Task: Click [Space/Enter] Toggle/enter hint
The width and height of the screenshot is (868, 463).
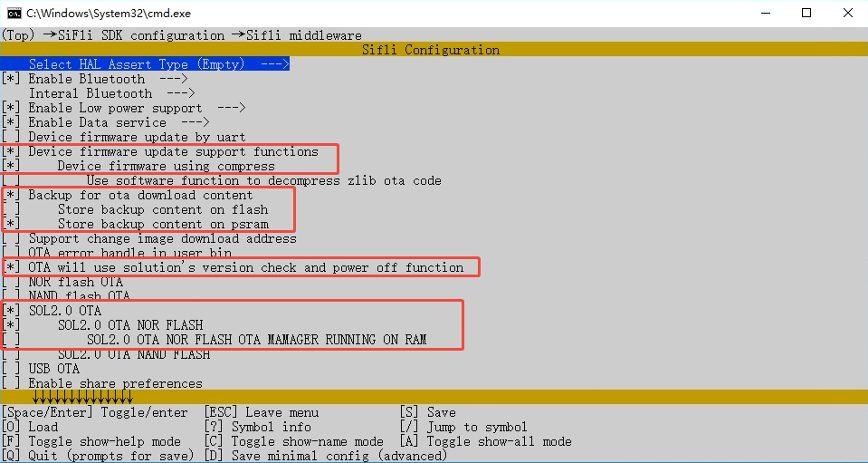Action: 95,412
